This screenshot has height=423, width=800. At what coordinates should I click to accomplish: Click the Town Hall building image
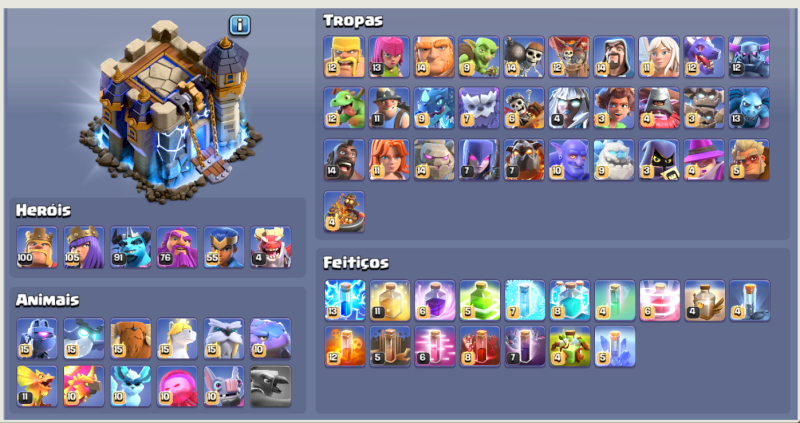point(171,110)
